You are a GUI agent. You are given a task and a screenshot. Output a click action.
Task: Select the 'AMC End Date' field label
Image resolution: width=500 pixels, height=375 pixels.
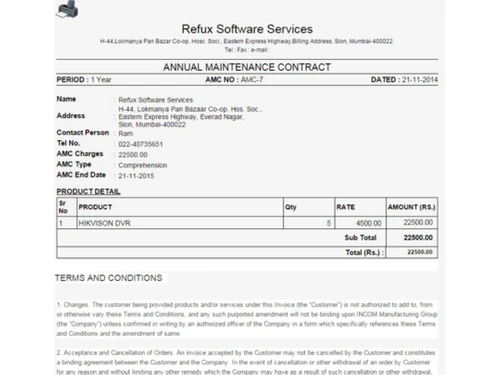(81, 175)
